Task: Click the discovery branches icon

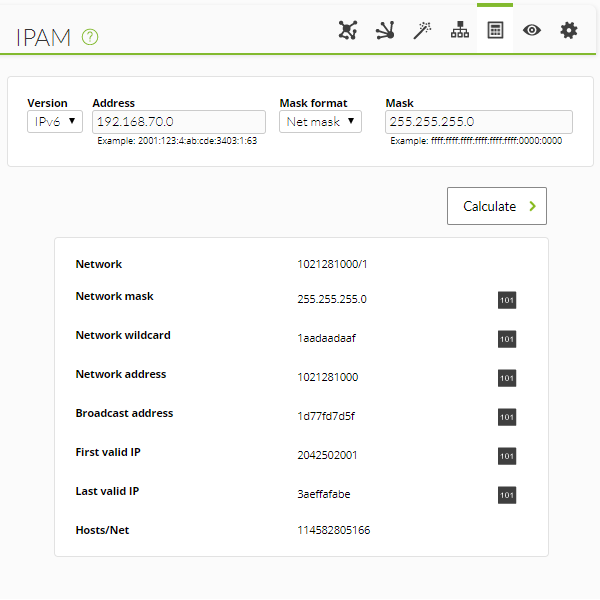Action: click(x=385, y=30)
